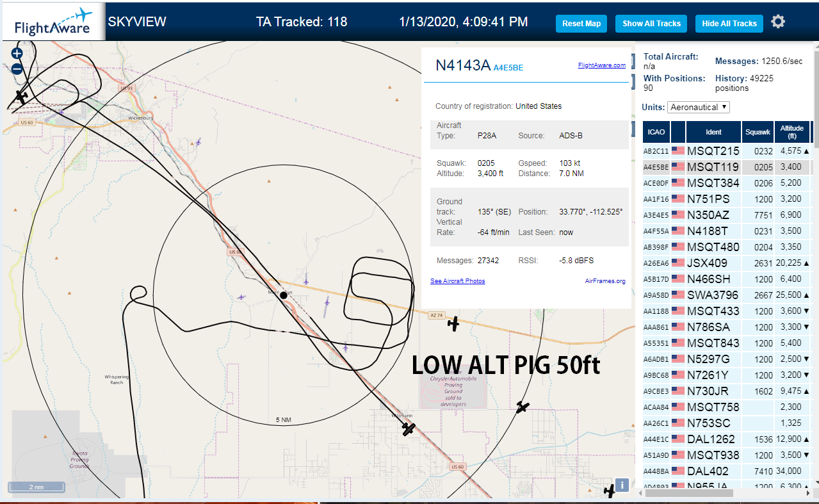Select the DAL1262 aircraft row
The height and width of the screenshot is (504, 819).
pyautogui.click(x=727, y=439)
